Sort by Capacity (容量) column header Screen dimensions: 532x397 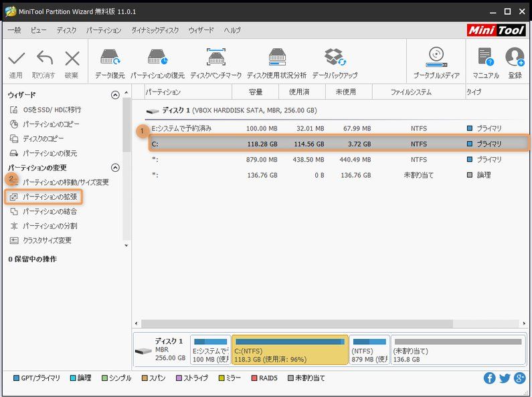pyautogui.click(x=255, y=92)
